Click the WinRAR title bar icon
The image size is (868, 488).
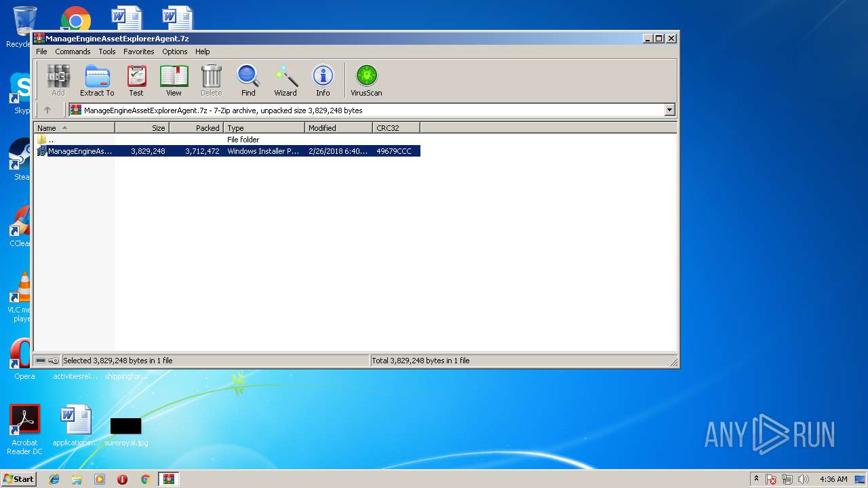pos(39,39)
